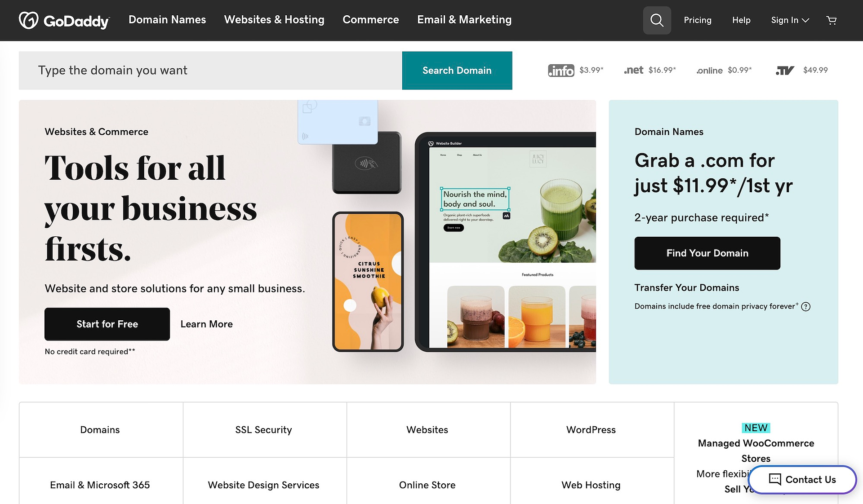Click the help circle icon next to privacy
Image resolution: width=863 pixels, height=504 pixels.
pos(806,306)
